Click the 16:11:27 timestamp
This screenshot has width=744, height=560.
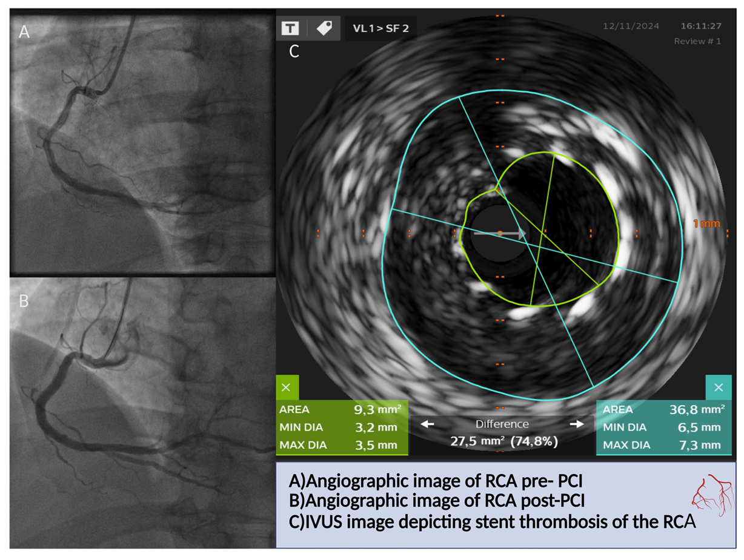click(x=700, y=26)
